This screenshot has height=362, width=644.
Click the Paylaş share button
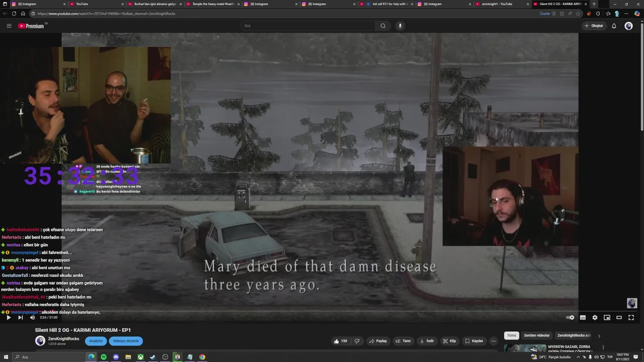point(378,341)
